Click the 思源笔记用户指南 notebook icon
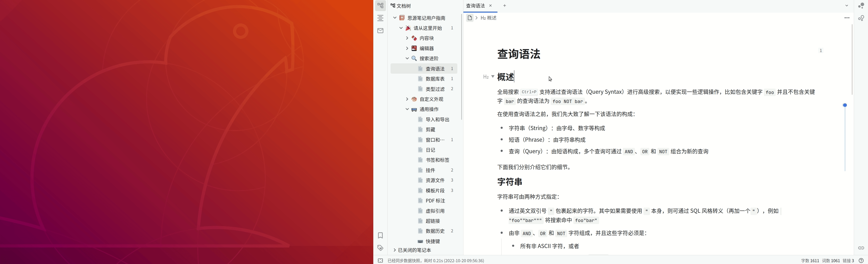This screenshot has width=868, height=264. point(402,18)
